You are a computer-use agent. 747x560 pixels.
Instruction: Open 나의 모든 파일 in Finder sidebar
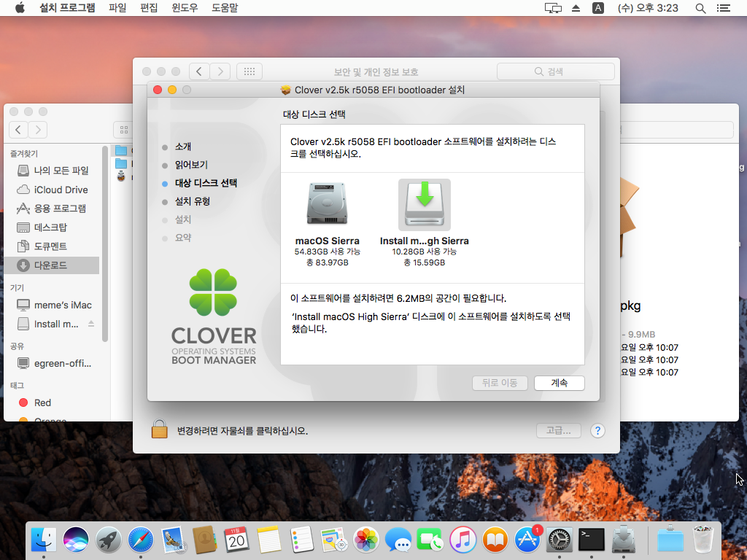(x=53, y=171)
